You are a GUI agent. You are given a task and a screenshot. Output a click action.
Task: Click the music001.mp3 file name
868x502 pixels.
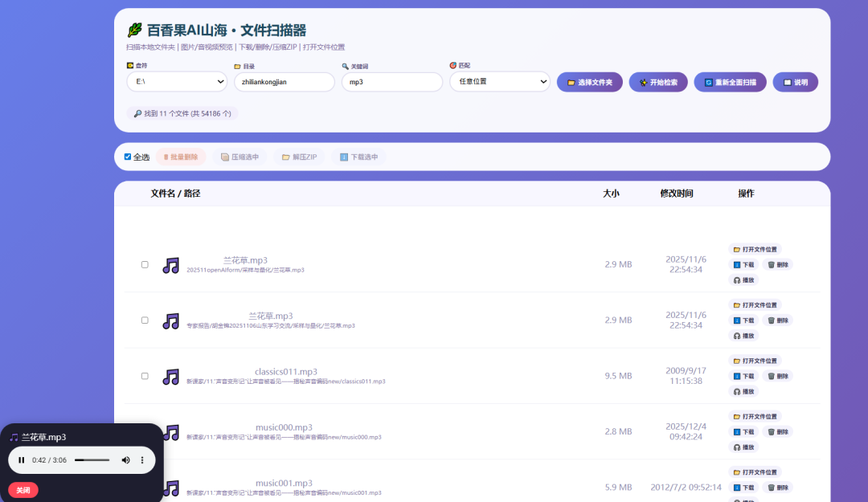tap(284, 484)
